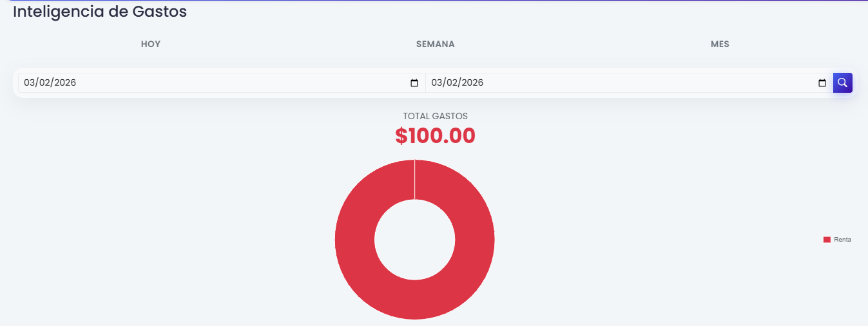Click the empty center of the donut chart

coord(414,240)
